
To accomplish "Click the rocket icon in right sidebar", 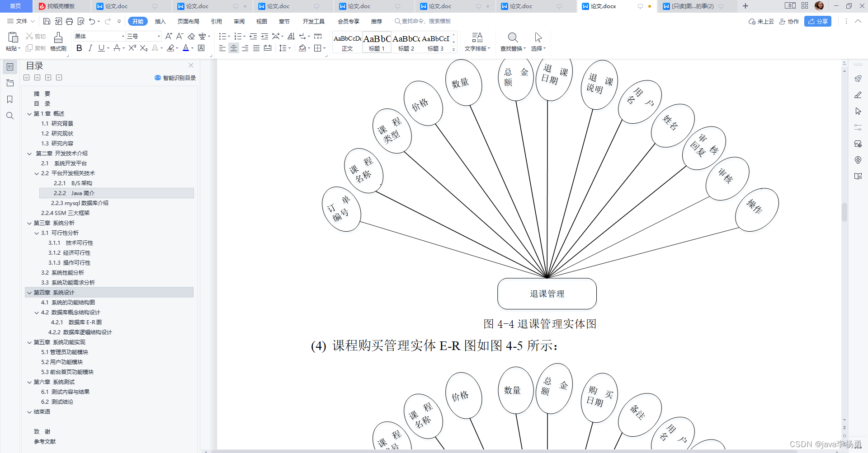I will (x=858, y=79).
